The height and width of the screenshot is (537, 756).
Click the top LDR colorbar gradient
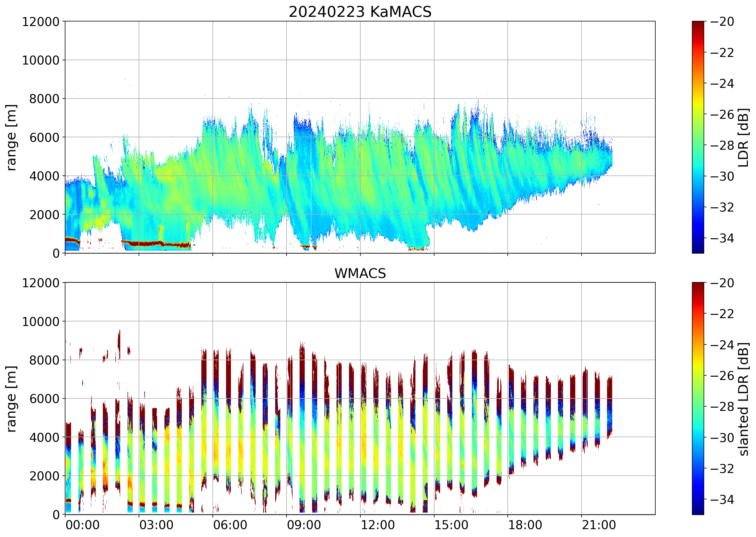(x=698, y=137)
